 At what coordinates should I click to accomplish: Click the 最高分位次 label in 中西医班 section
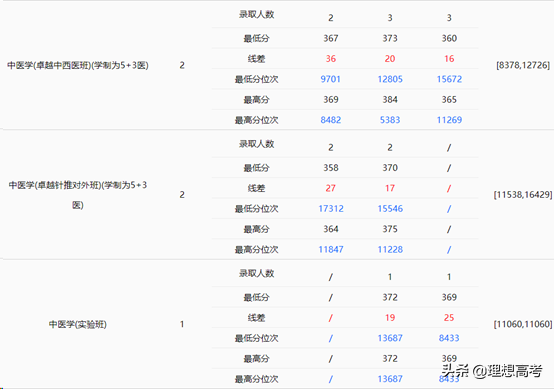pos(257,120)
